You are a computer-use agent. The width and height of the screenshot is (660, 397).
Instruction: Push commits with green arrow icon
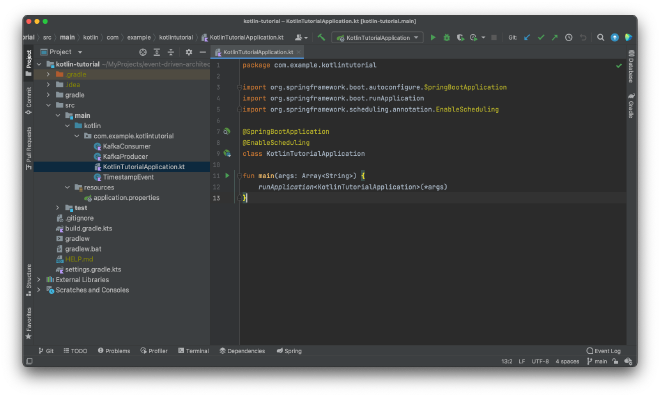coord(555,37)
